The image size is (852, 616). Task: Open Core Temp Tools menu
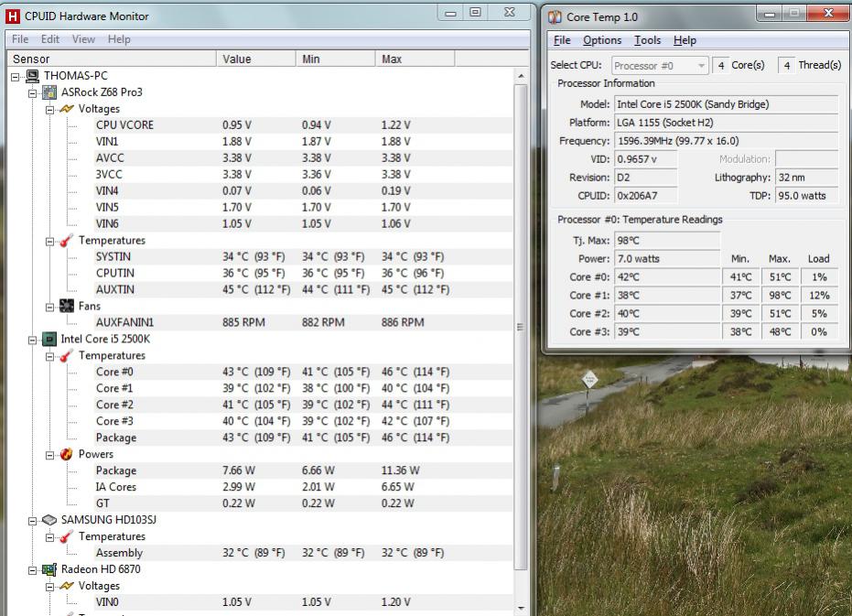648,40
